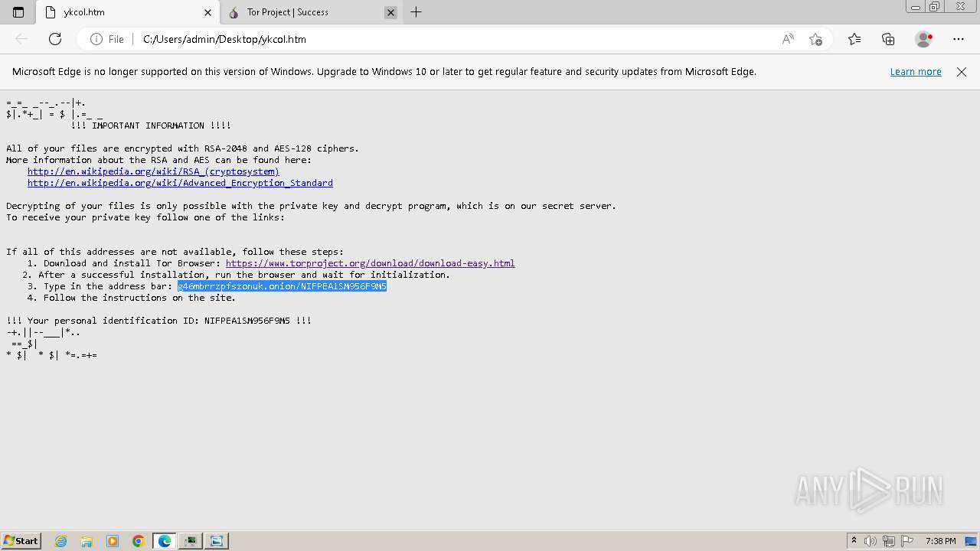Screen dimensions: 980x551
Task: Open the media player taskbar icon
Action: [x=113, y=541]
